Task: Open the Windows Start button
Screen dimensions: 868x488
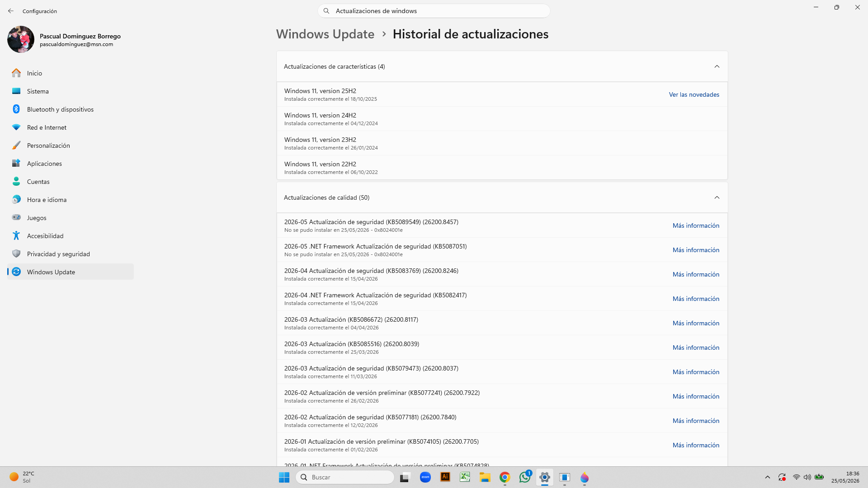Action: tap(284, 477)
